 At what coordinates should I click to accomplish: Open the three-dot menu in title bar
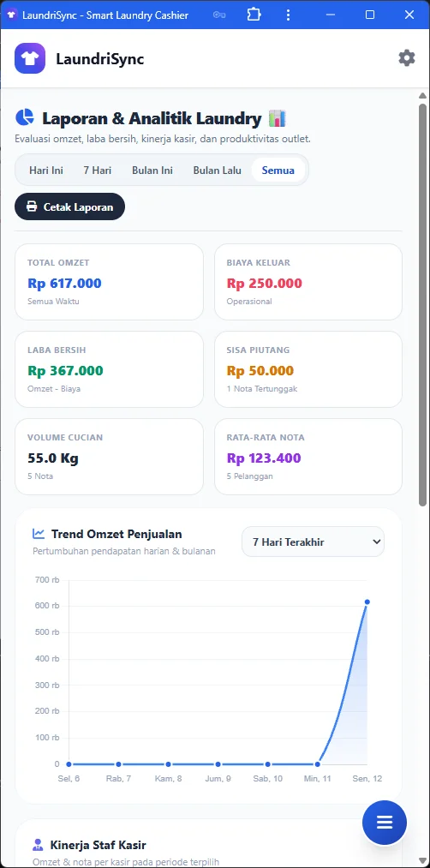288,15
